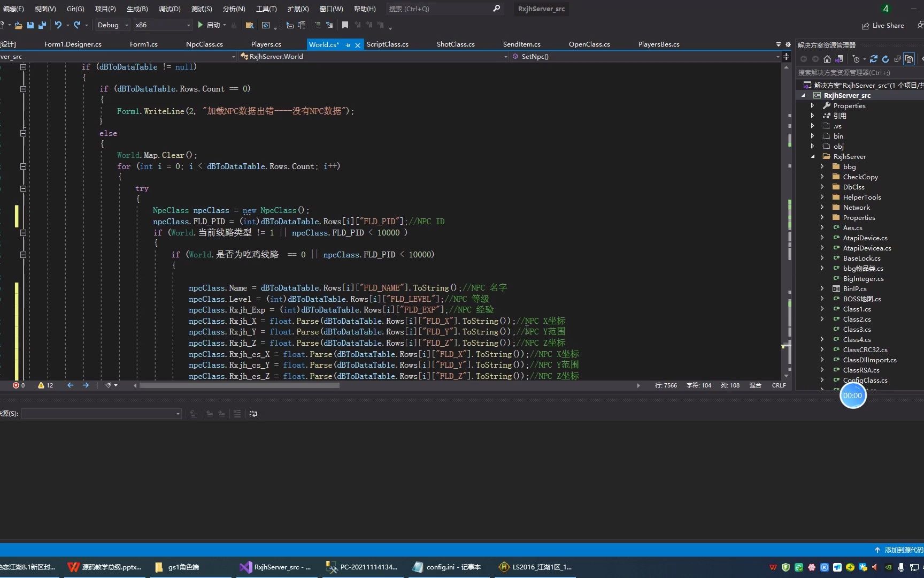Click the Undo arrow in the toolbar
The image size is (924, 578).
tap(58, 25)
